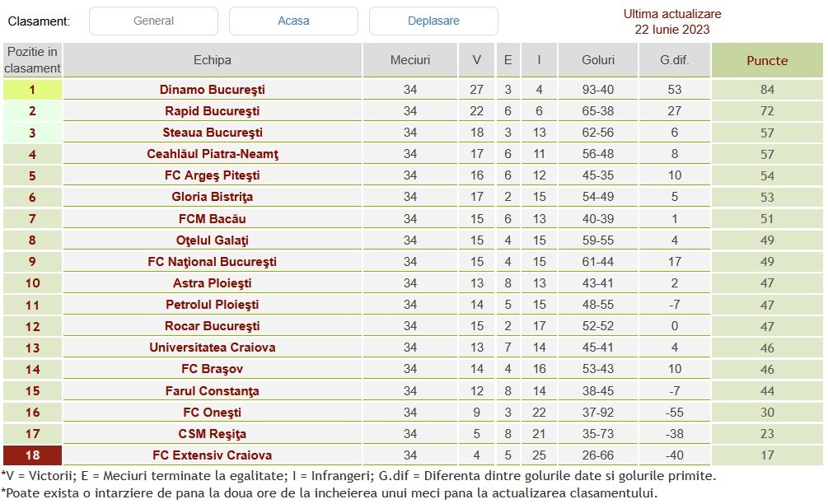
Task: Open the Acasa standings tab
Action: pyautogui.click(x=293, y=21)
